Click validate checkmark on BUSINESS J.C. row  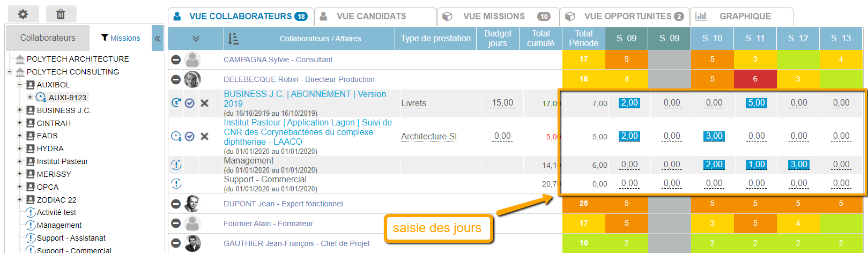click(x=190, y=103)
